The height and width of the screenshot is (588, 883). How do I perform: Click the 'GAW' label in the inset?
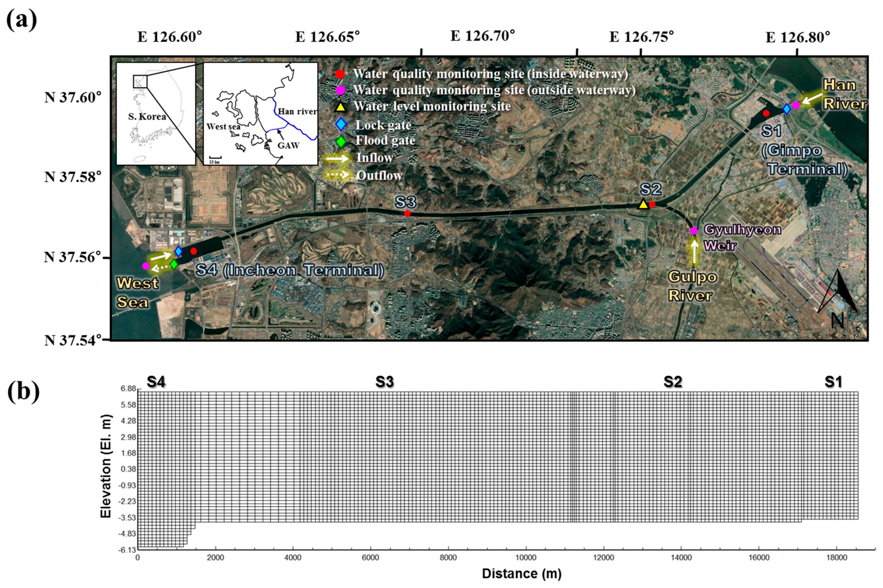tap(288, 146)
